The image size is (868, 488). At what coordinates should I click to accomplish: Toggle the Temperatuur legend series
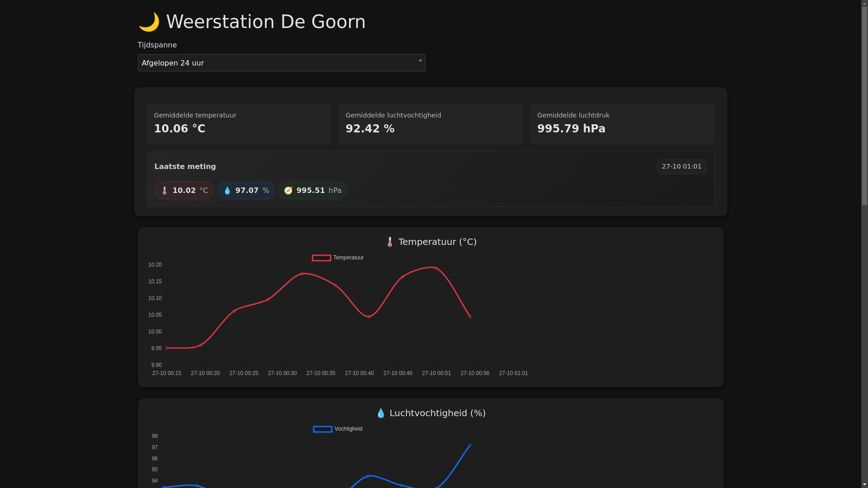coord(348,258)
